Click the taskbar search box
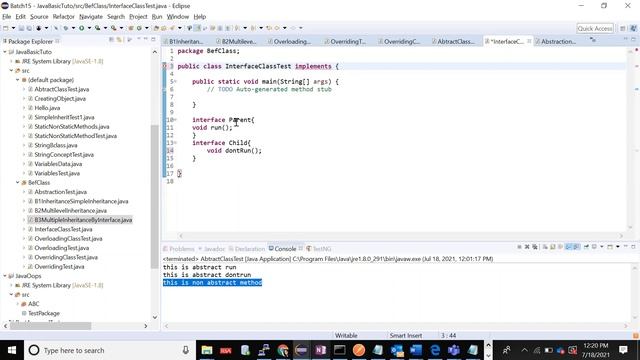Screen dimensions: 640x360 click(110, 350)
